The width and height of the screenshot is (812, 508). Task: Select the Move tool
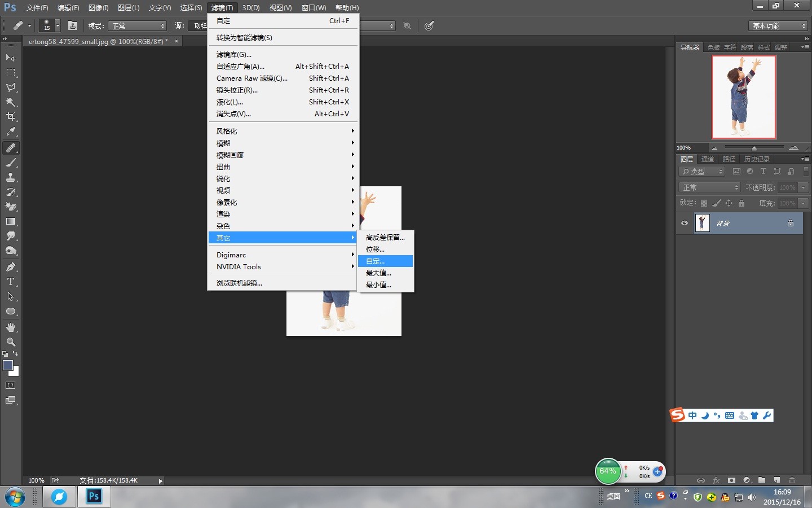click(11, 58)
